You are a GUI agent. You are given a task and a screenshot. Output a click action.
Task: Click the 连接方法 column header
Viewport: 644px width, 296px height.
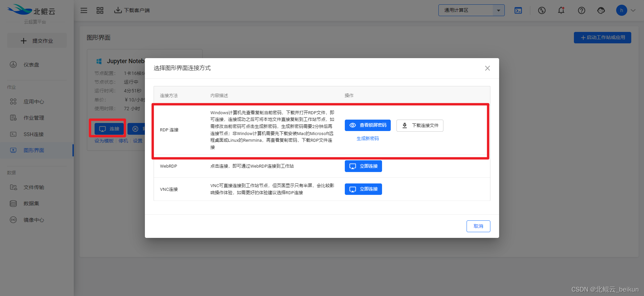[169, 95]
